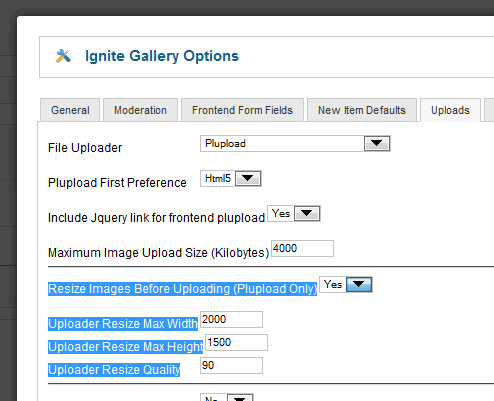Click the Plupload value in File Uploader box

(x=225, y=143)
